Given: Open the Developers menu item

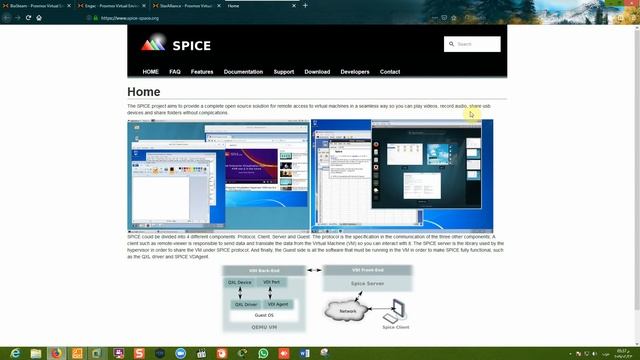Looking at the screenshot, I should point(355,72).
